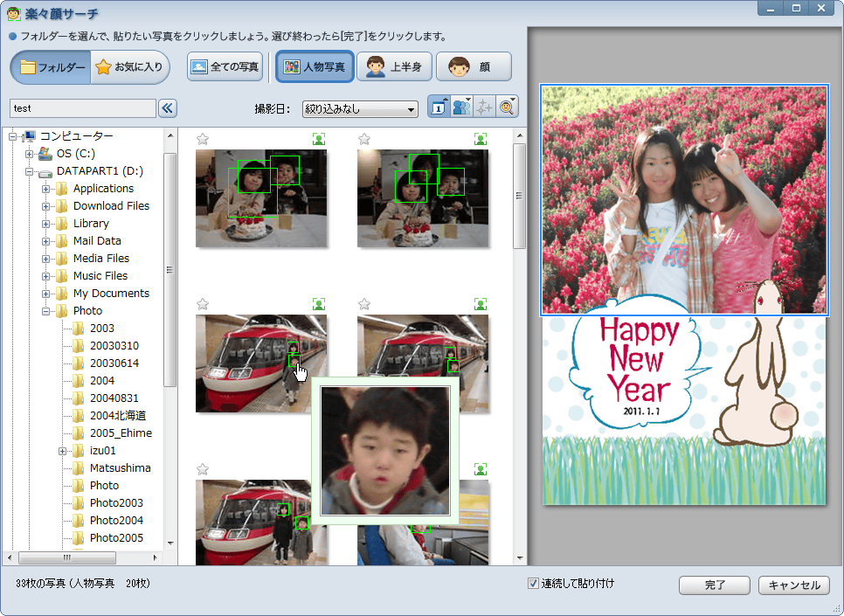Select the Matsushima folder in the tree
This screenshot has width=844, height=616.
click(120, 468)
